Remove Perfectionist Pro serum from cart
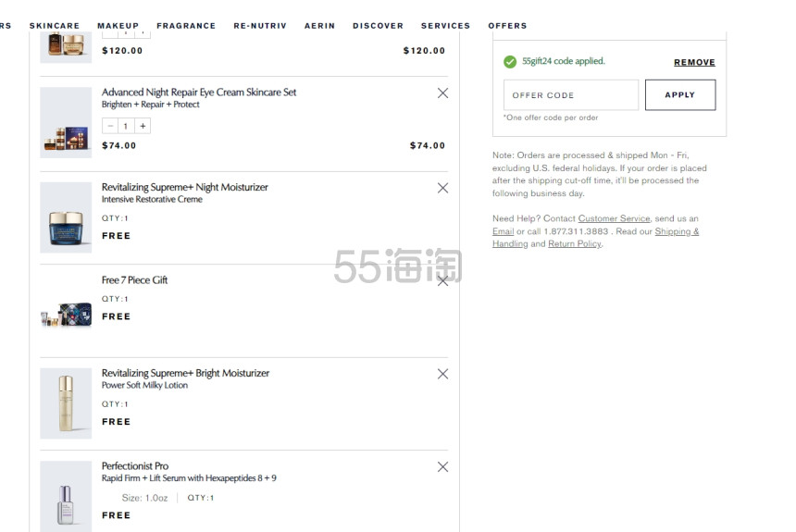 pyautogui.click(x=442, y=467)
